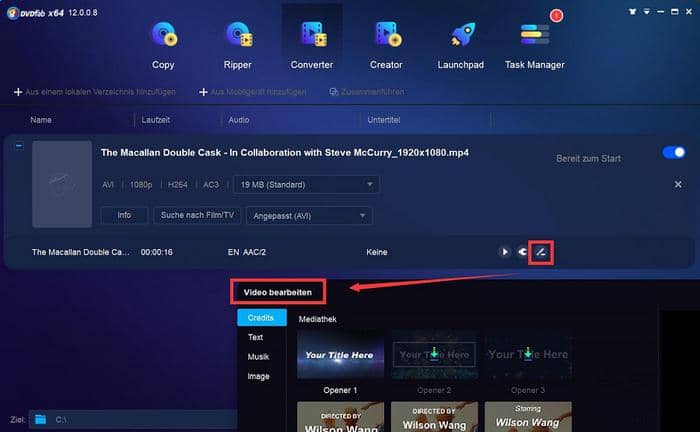Expand the 19 MB (Standard) size dropdown
This screenshot has width=700, height=432.
coord(307,185)
